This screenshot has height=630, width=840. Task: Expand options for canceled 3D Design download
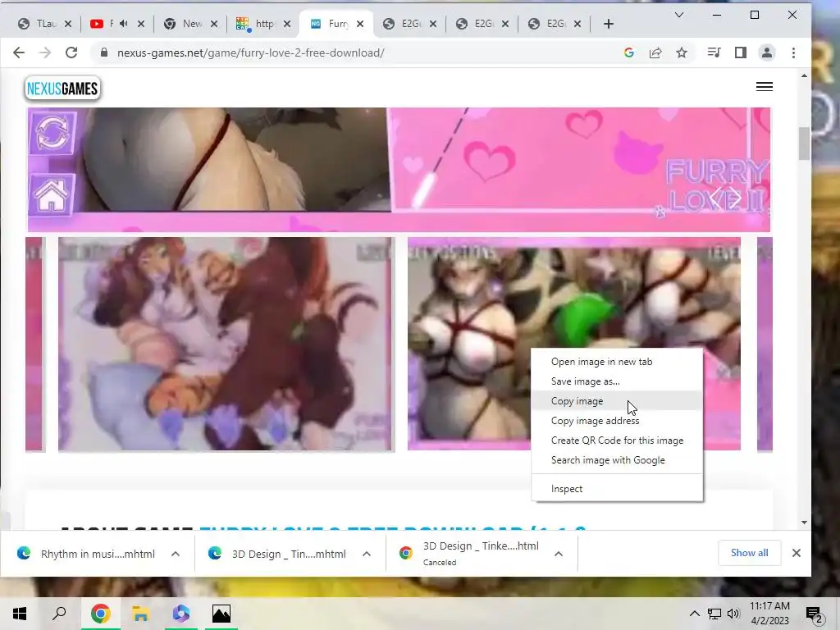click(x=558, y=554)
